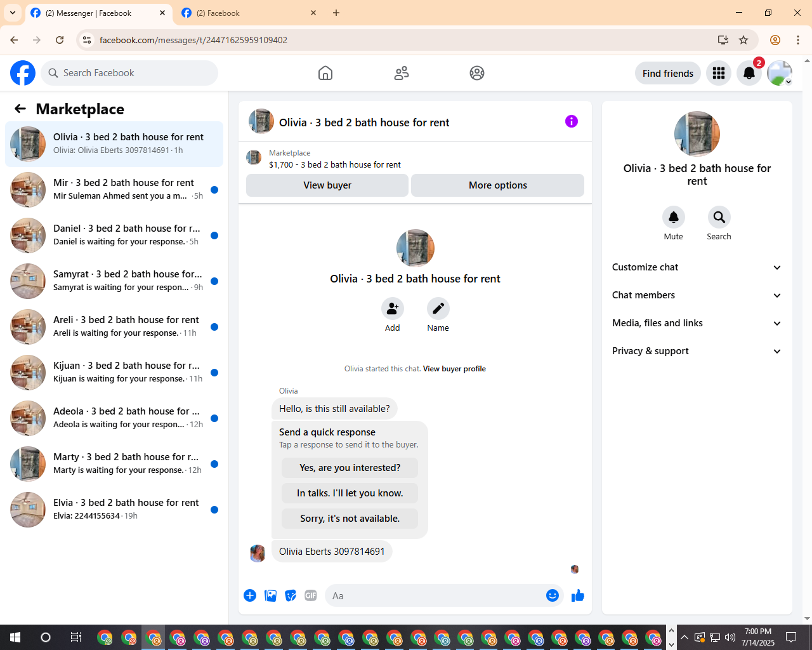Click the Name pencil icon
Viewport: 812px width, 650px height.
(x=438, y=308)
